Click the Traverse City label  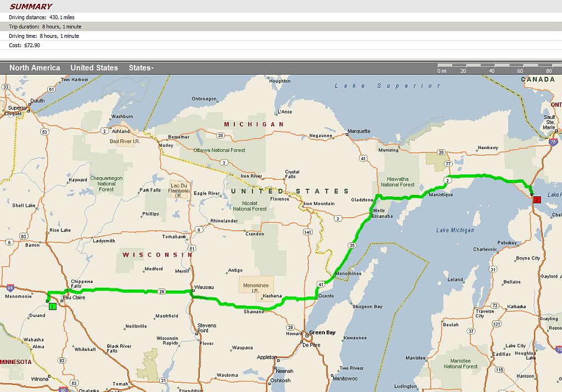coord(485,314)
